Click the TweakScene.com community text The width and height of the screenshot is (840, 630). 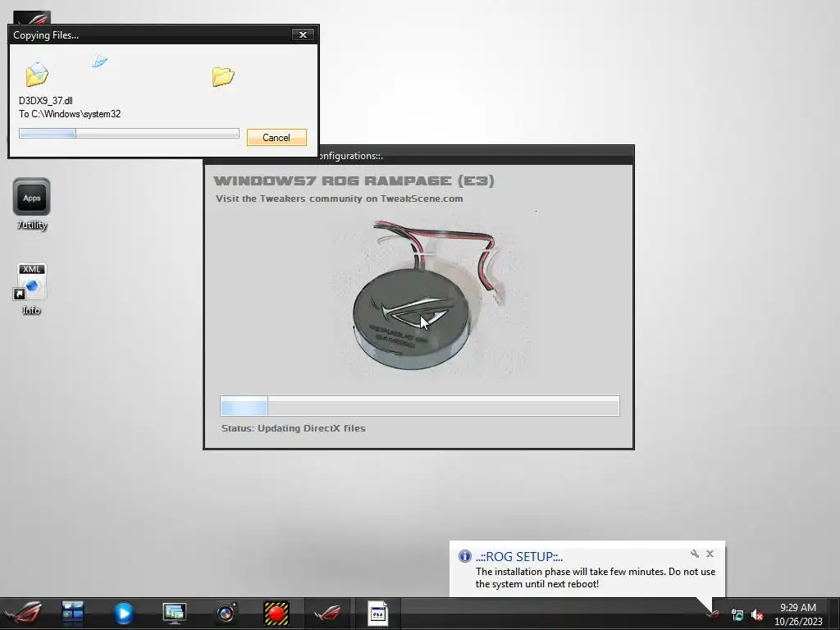pyautogui.click(x=339, y=199)
